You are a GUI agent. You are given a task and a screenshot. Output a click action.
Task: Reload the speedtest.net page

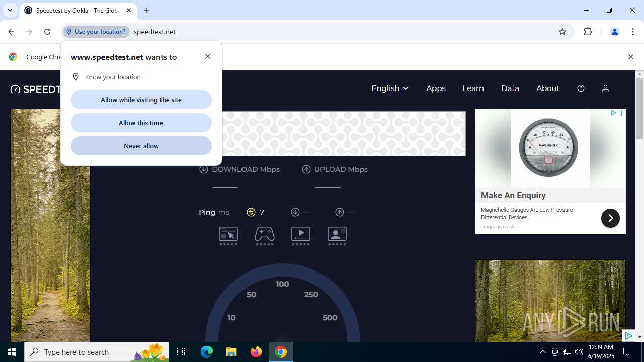pos(47,32)
